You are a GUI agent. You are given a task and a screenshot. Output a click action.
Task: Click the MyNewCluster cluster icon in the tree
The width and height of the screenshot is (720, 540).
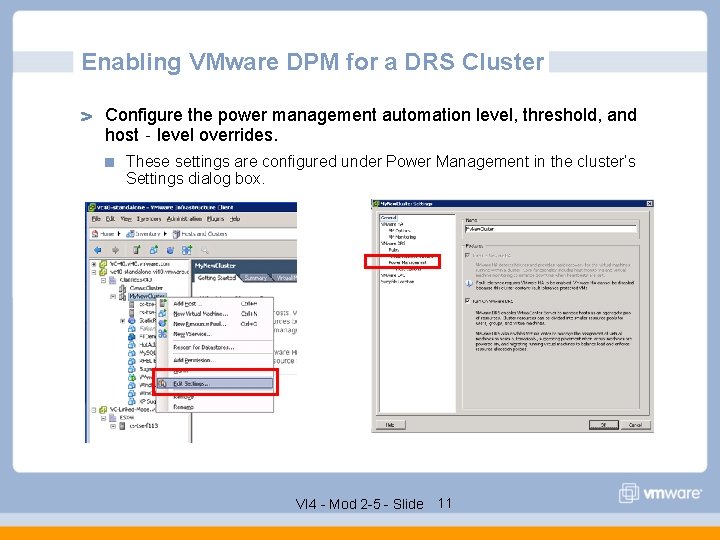coord(123,297)
